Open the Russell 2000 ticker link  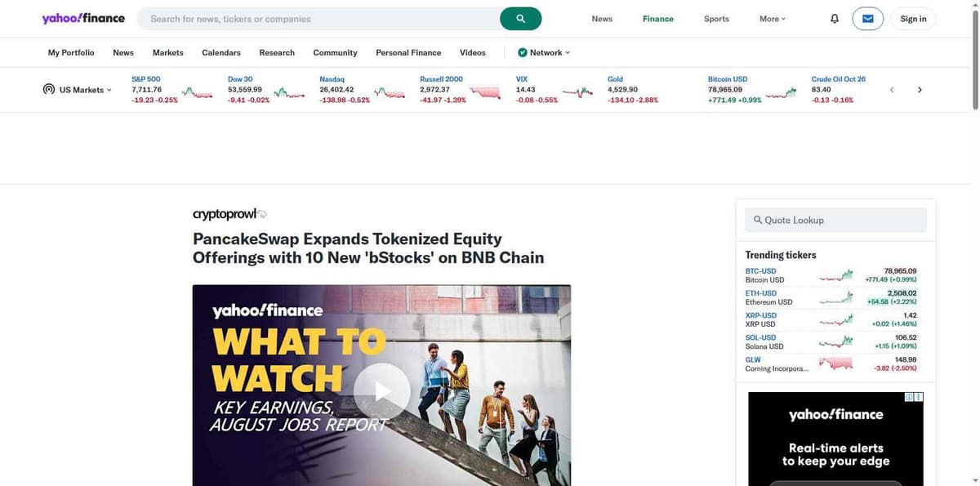tap(441, 79)
